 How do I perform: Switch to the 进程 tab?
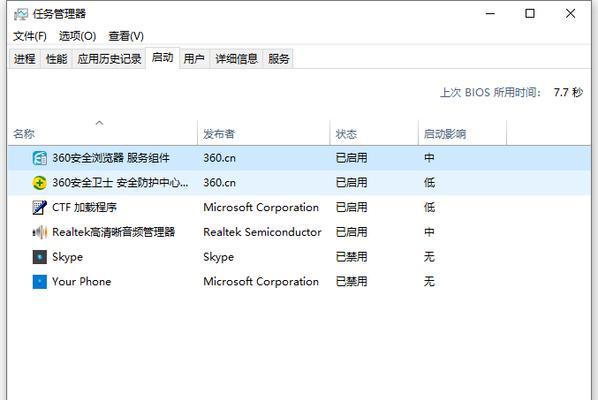click(25, 59)
